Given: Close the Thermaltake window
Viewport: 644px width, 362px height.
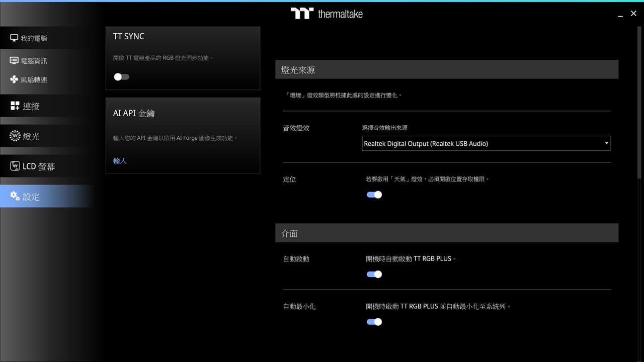Looking at the screenshot, I should pyautogui.click(x=633, y=14).
